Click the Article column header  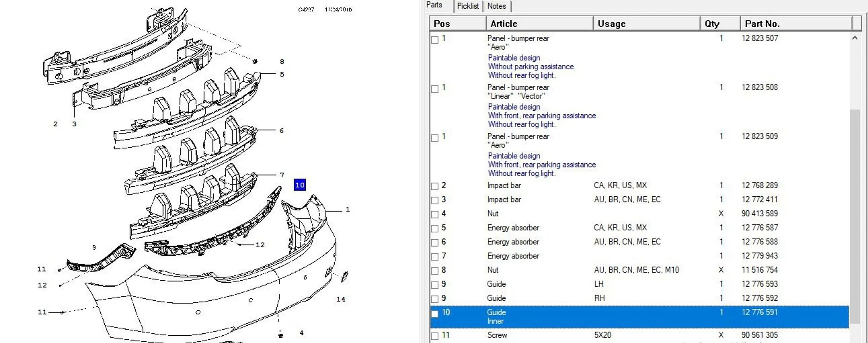point(539,24)
